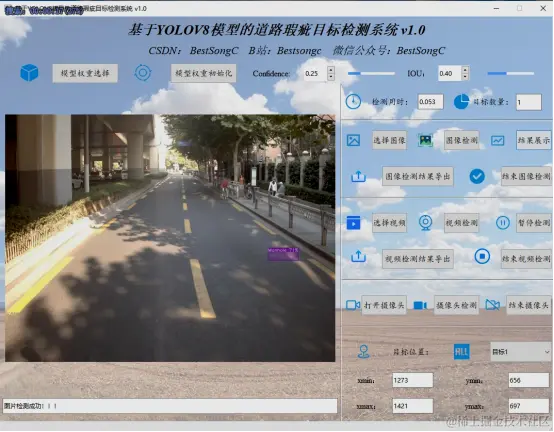Viewport: 554px width, 432px height.
Task: Click the IOU value field 0.40
Action: [449, 73]
